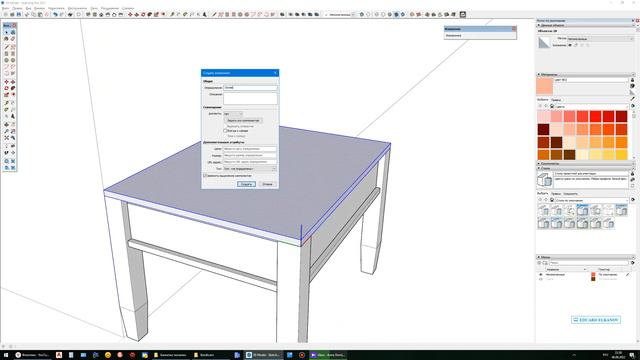Click pencil icon on untagged row
Image resolution: width=640 pixels, height=360 pixels.
point(627,275)
